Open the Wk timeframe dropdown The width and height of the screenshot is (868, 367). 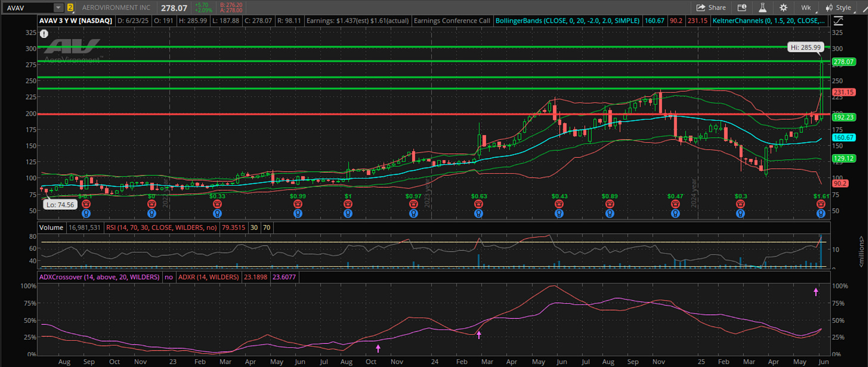click(805, 8)
